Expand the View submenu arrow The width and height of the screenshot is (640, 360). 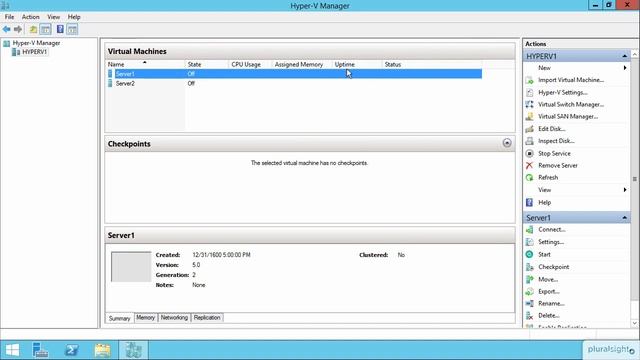click(625, 190)
